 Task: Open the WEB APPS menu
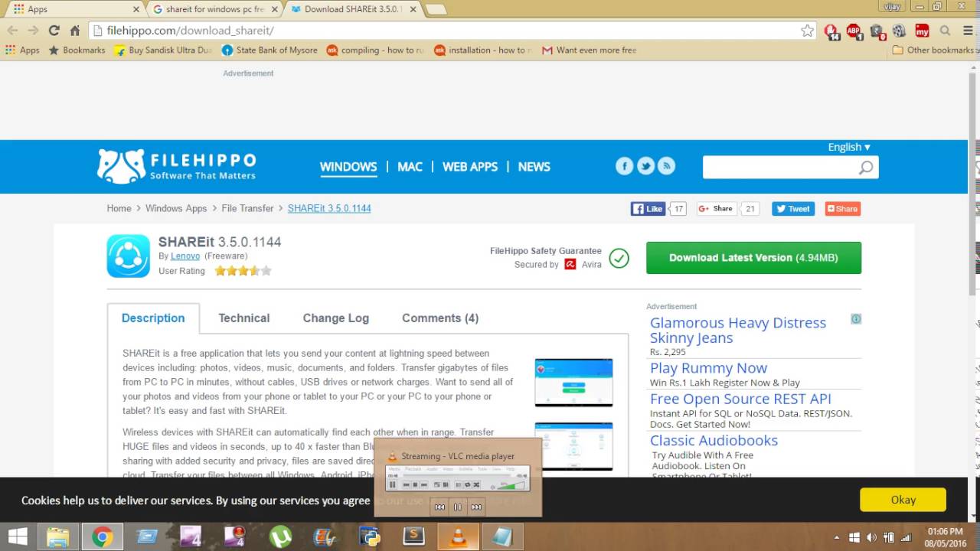pyautogui.click(x=470, y=166)
